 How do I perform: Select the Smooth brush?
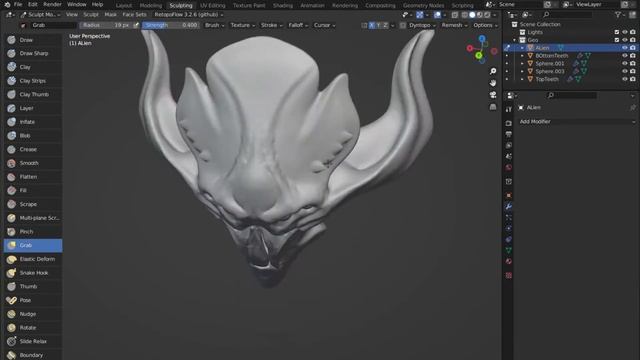33,163
